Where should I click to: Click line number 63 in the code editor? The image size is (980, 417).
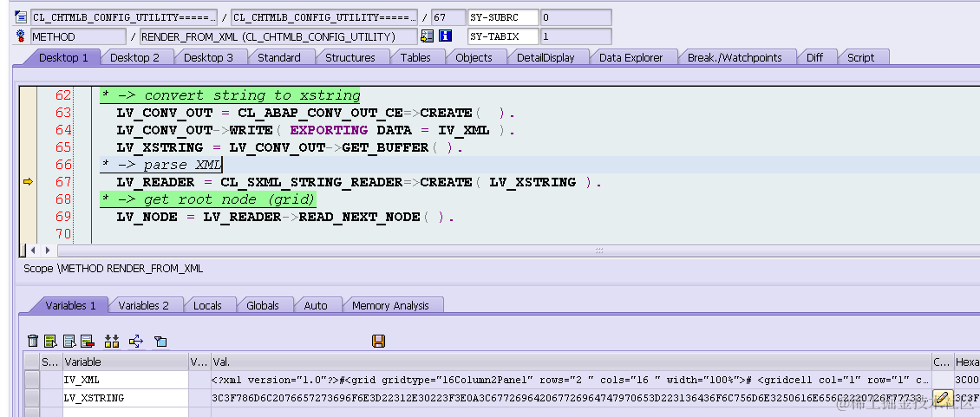[63, 114]
